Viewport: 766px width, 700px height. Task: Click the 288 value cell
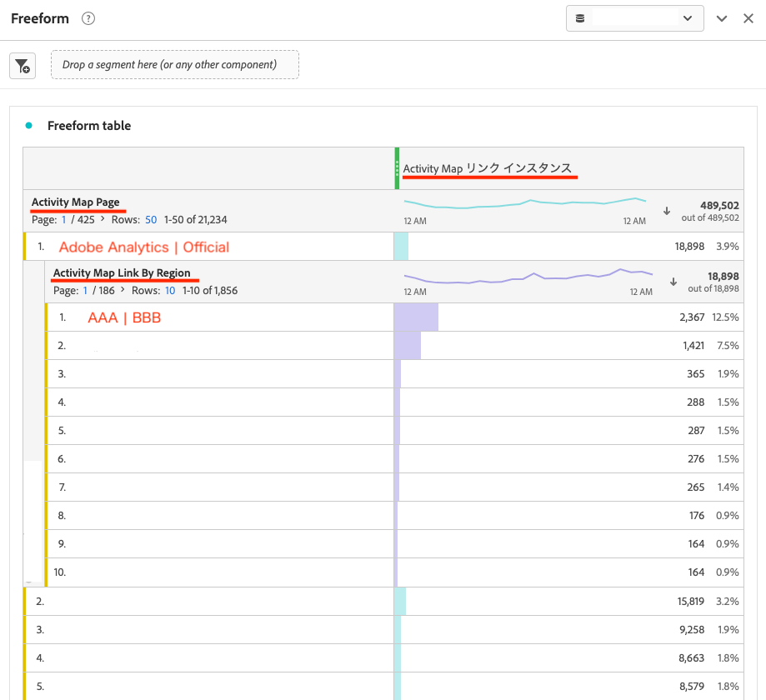click(696, 402)
